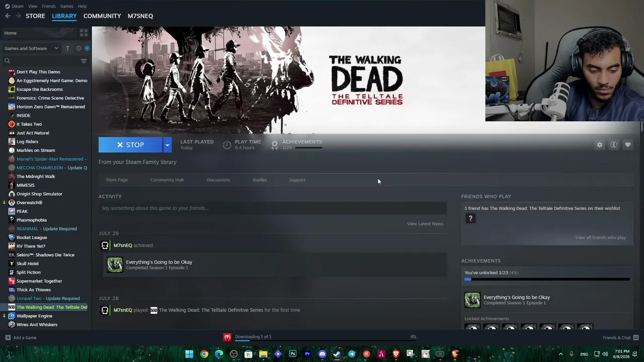Click the Add a Game plus icon
Screen dimensions: 644x362
pos(8,338)
